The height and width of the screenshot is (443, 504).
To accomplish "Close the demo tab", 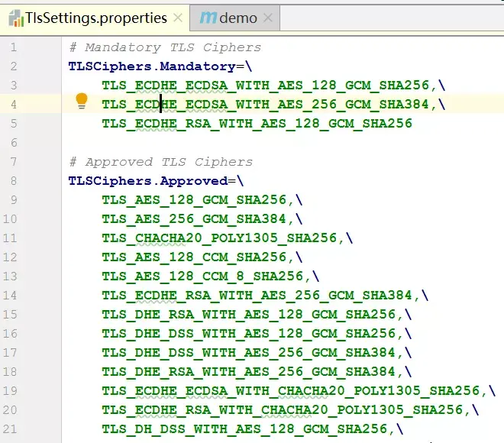I will tap(268, 18).
